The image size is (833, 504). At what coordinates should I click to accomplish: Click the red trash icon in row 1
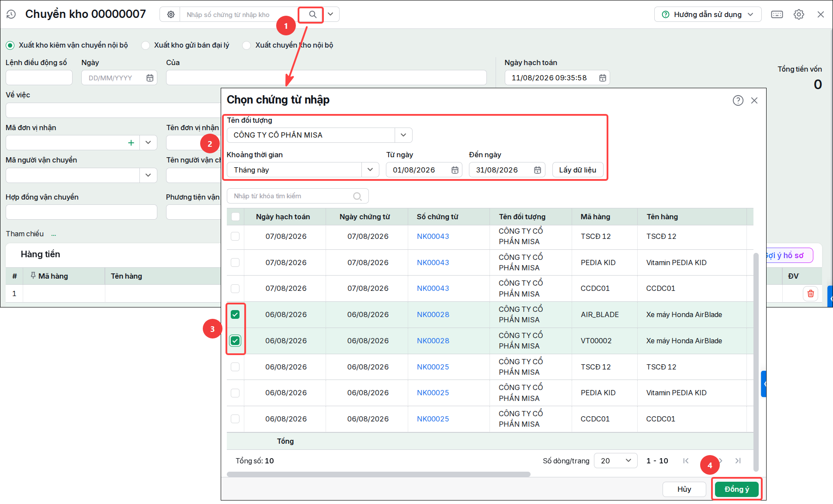[810, 293]
